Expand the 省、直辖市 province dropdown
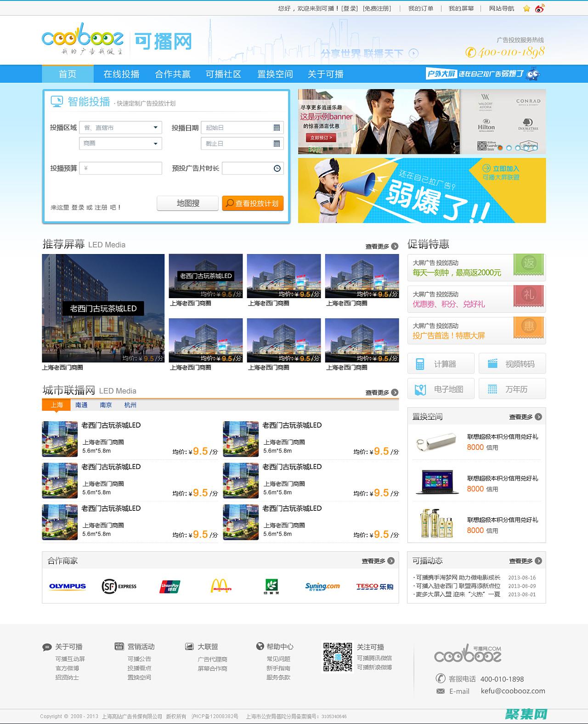 pyautogui.click(x=155, y=128)
